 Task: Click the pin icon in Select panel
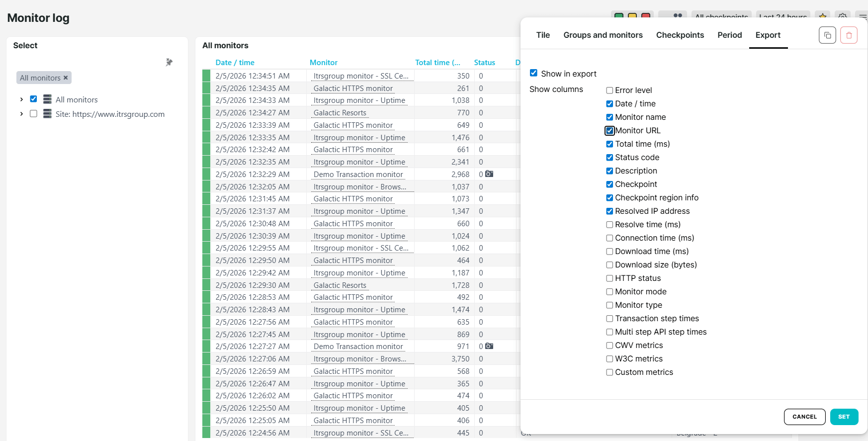[169, 62]
